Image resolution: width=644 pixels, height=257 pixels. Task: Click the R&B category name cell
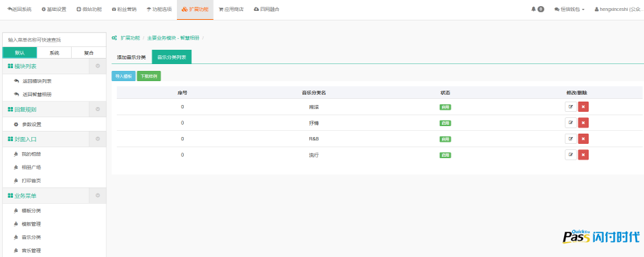(x=314, y=139)
